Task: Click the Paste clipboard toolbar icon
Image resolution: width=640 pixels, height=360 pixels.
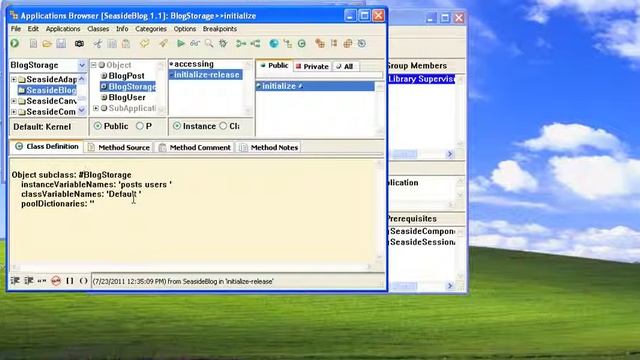Action: [126, 44]
